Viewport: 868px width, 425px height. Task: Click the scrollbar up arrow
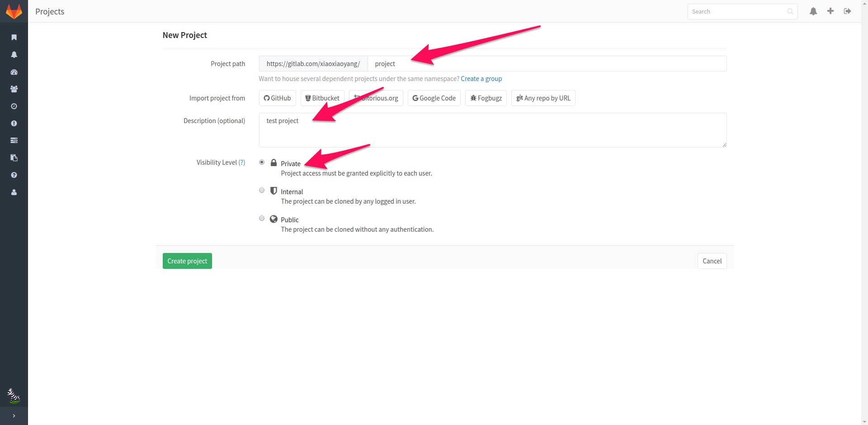pyautogui.click(x=864, y=3)
